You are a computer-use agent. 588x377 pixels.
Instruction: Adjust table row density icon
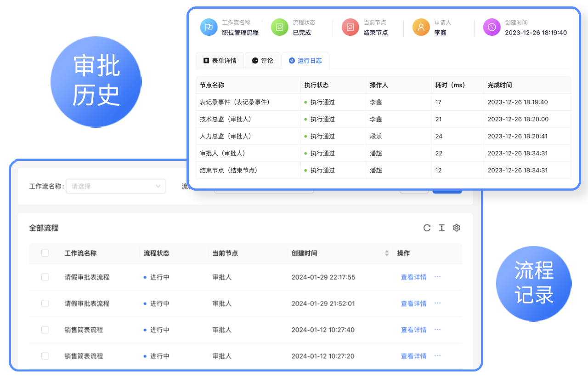[441, 228]
